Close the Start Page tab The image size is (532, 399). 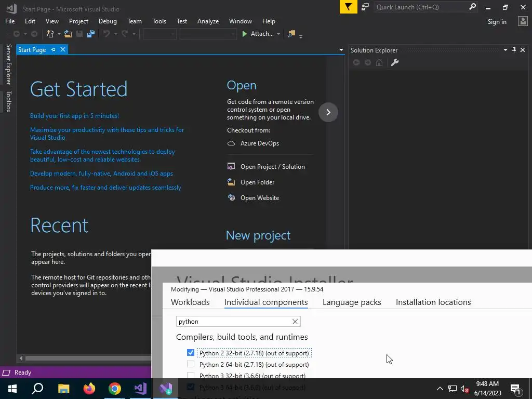63,49
